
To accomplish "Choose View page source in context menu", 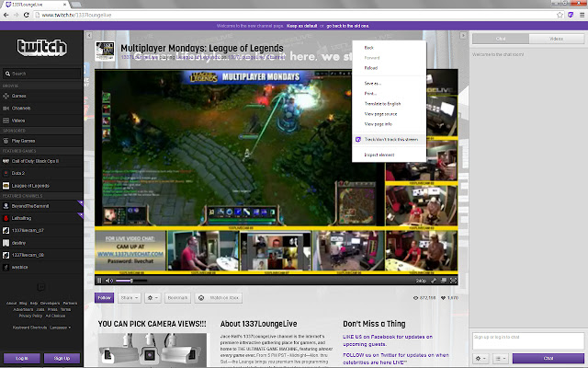I will pyautogui.click(x=389, y=114).
